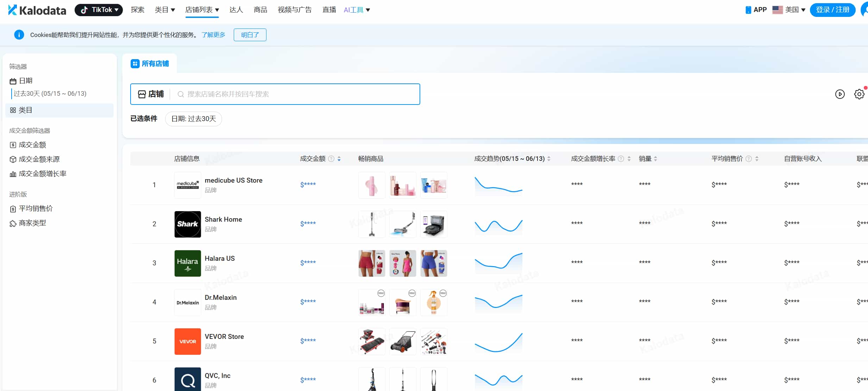Open the TikTok platform dropdown
Viewport: 868px width, 391px height.
coord(99,10)
